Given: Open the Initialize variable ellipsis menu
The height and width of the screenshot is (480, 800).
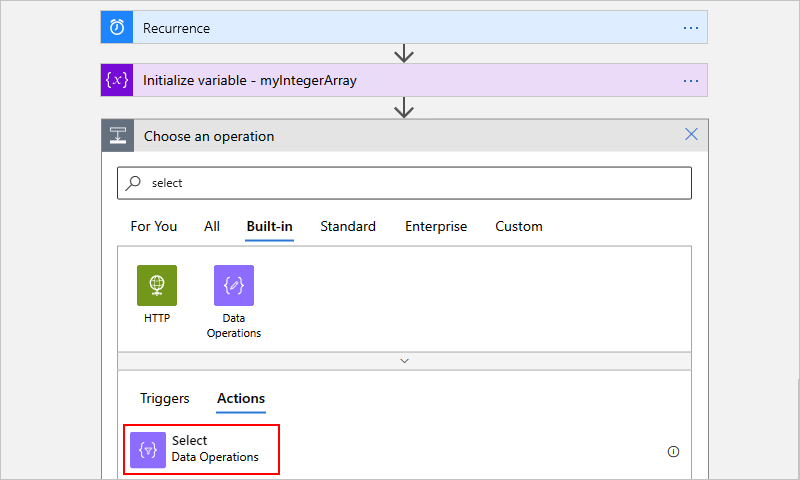Looking at the screenshot, I should tap(691, 80).
